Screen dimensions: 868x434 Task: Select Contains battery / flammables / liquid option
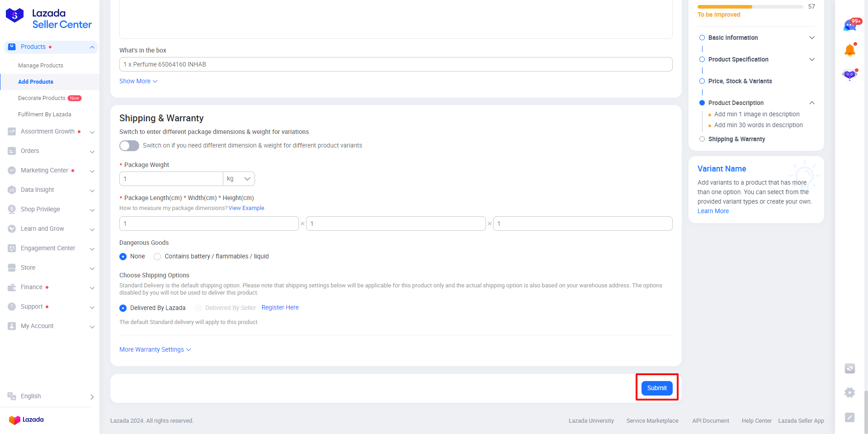157,257
